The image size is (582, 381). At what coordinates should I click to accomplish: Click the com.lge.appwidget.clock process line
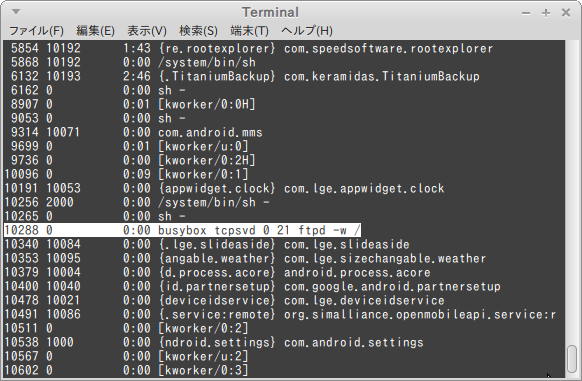(x=224, y=188)
